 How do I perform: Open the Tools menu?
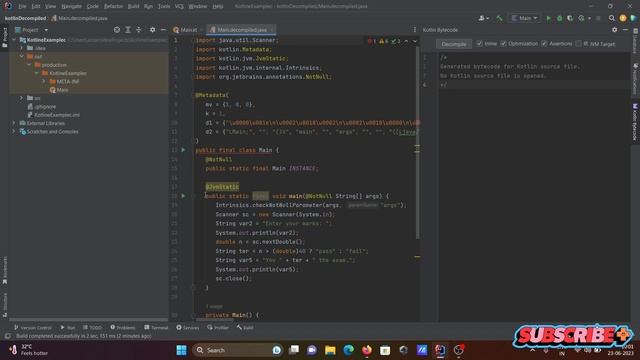(164, 7)
